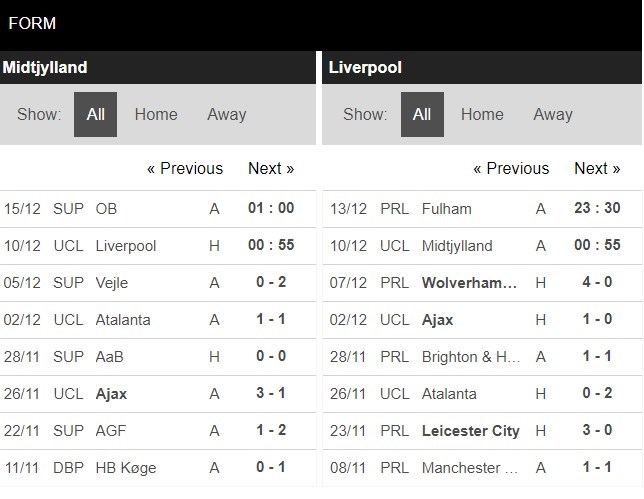The width and height of the screenshot is (644, 499).
Task: Show Midtjylland Away matches only
Action: click(x=227, y=114)
